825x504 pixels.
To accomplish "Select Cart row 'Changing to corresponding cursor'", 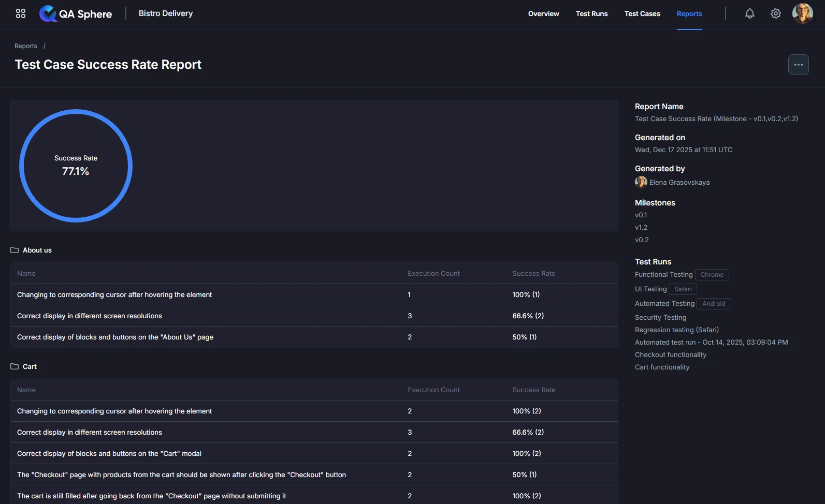I will (314, 411).
